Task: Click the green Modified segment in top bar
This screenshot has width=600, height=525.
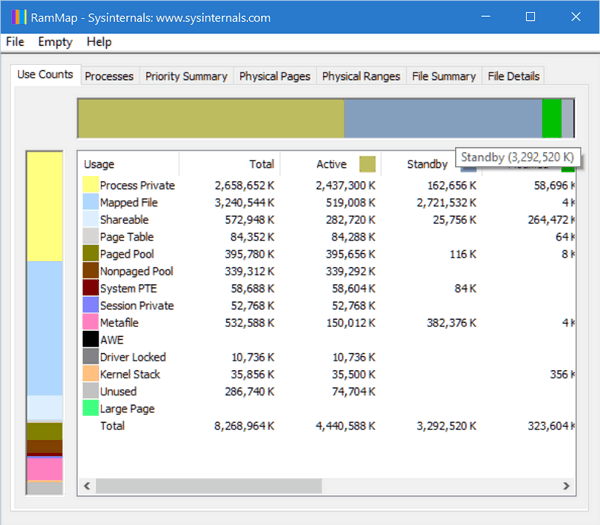Action: pos(552,118)
